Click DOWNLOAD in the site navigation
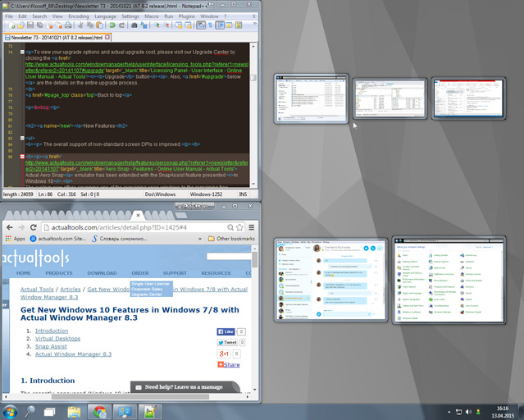The height and width of the screenshot is (420, 524). pyautogui.click(x=102, y=273)
